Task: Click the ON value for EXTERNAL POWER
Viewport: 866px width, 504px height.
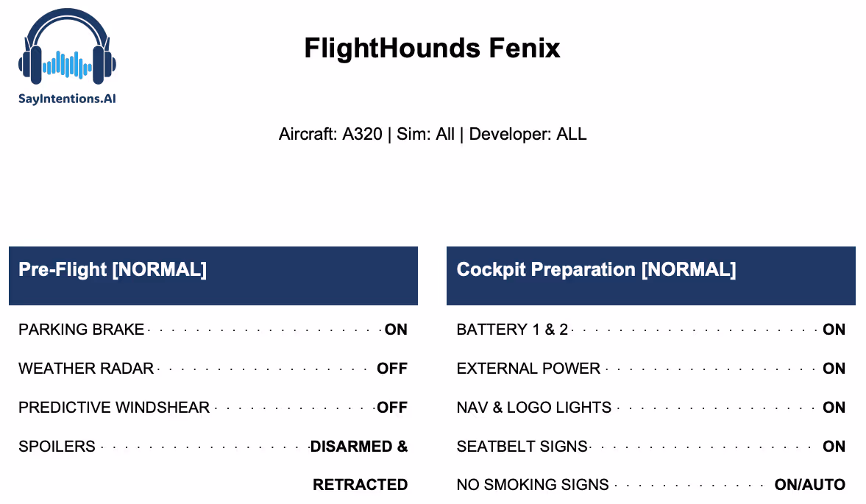Action: (x=834, y=368)
